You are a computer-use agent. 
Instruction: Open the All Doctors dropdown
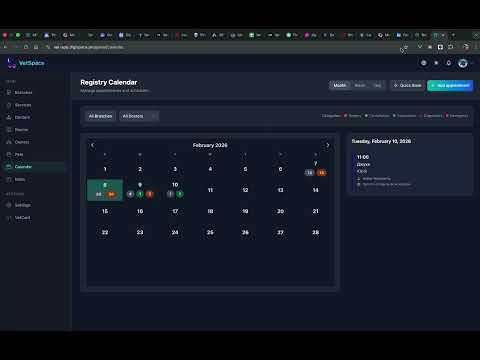pos(139,116)
